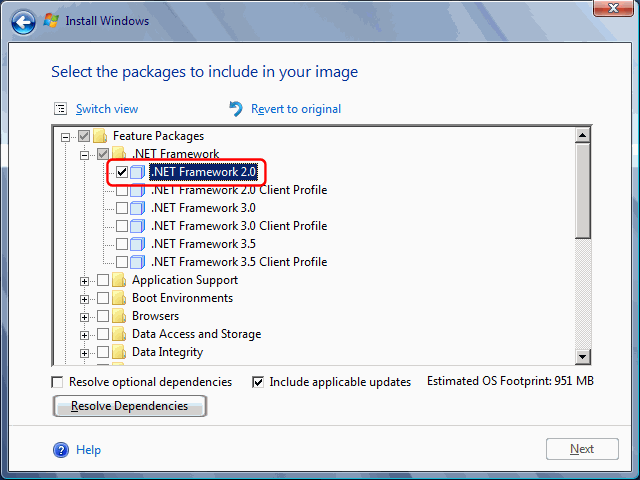Viewport: 640px width, 480px height.
Task: Go back with the blue arrow button
Action: [23, 22]
